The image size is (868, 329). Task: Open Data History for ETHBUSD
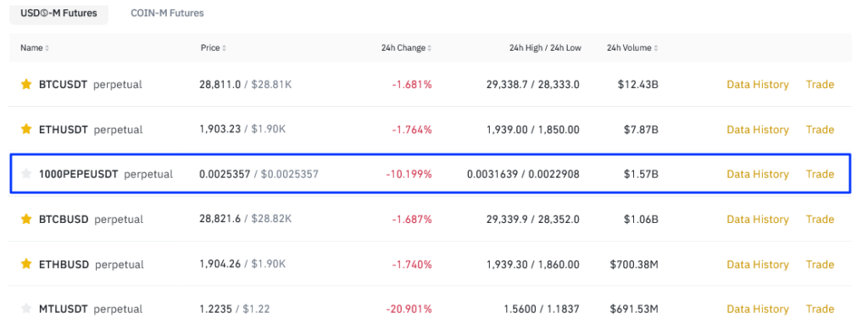757,265
